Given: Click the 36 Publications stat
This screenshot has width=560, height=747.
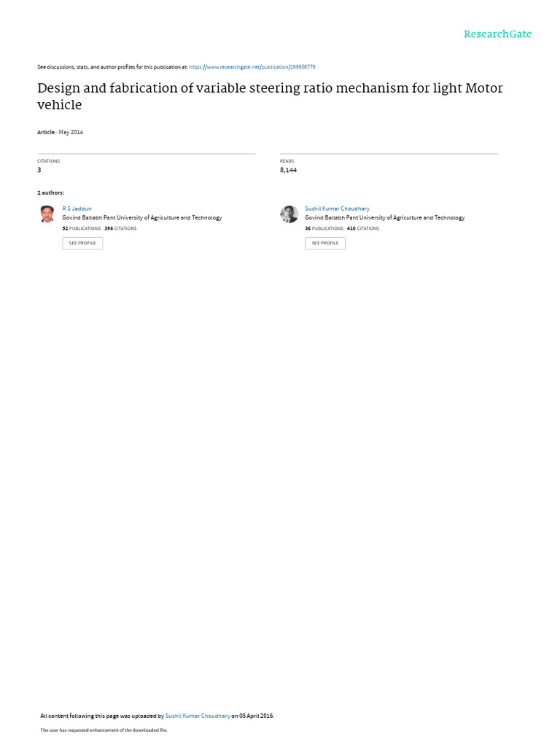Looking at the screenshot, I should pyautogui.click(x=324, y=228).
